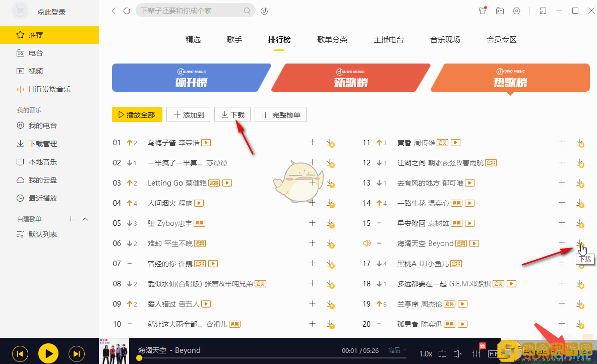Viewport: 597px width, 364px height.
Task: Refresh the current page
Action: pos(127,11)
